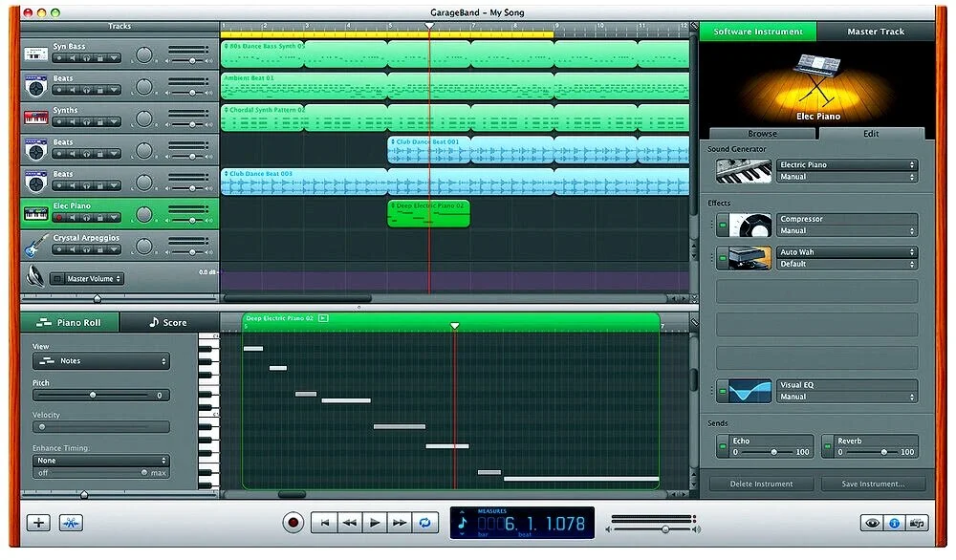956x560 pixels.
Task: Toggle the Echo send on/off
Action: pos(723,446)
